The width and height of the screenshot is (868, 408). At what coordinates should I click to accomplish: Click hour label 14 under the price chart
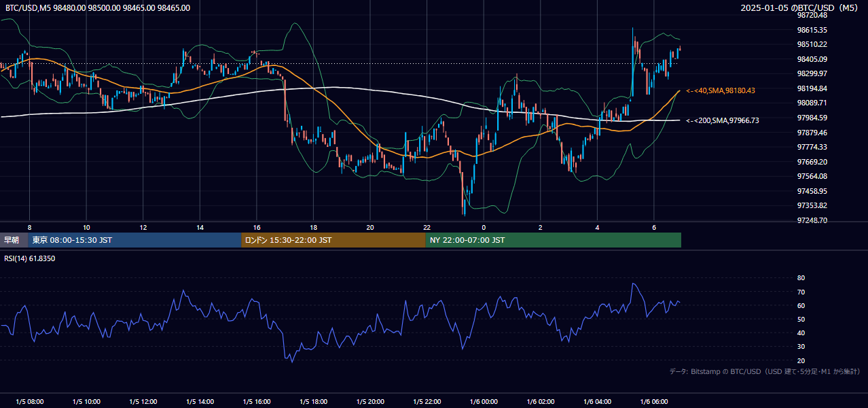[x=200, y=227]
